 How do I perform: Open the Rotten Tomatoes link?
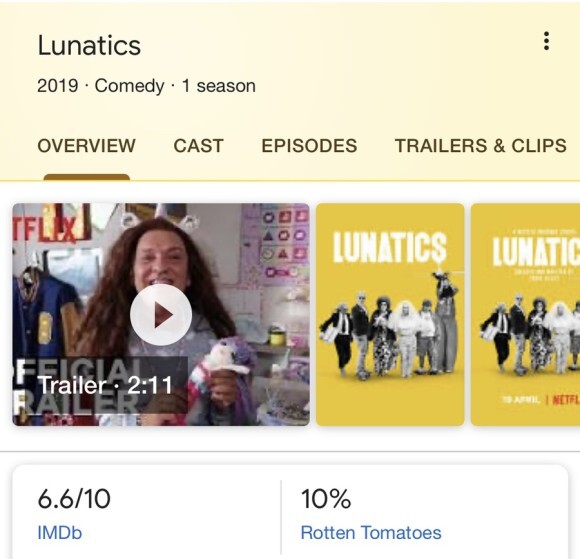pos(371,533)
